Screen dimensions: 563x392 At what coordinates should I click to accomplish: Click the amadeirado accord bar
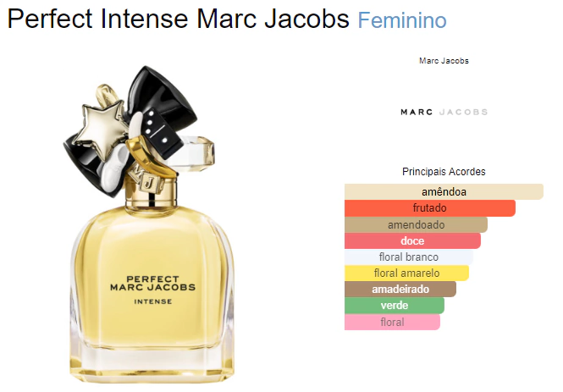click(400, 290)
